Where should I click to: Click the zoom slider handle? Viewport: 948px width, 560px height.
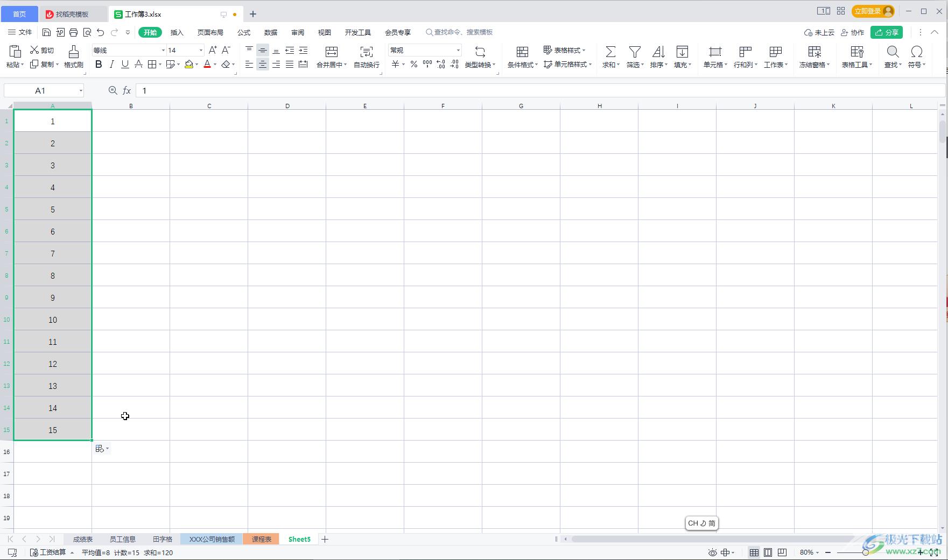pyautogui.click(x=865, y=552)
